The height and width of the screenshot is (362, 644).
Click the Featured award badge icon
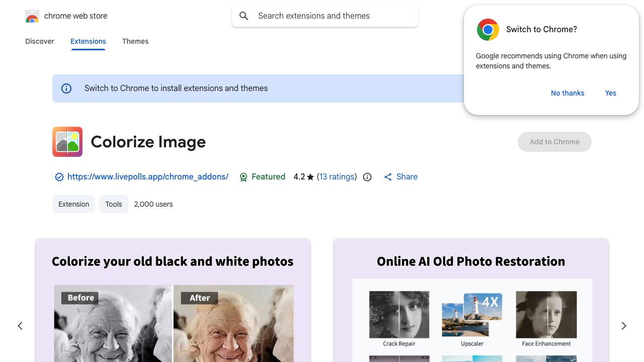click(x=244, y=177)
